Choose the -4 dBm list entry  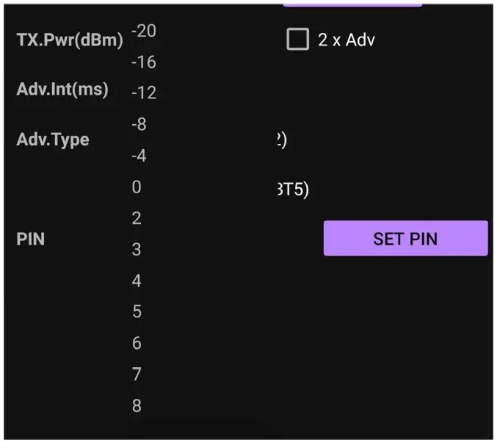click(x=139, y=156)
